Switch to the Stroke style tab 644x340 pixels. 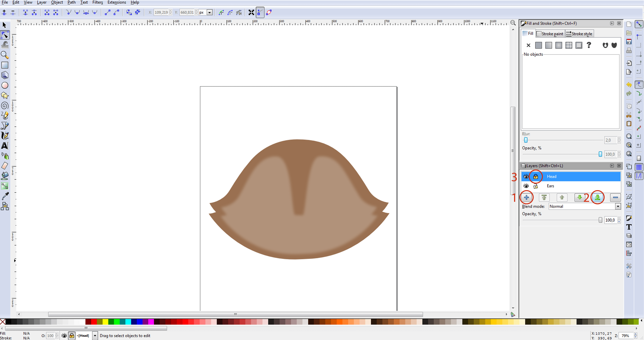click(579, 34)
